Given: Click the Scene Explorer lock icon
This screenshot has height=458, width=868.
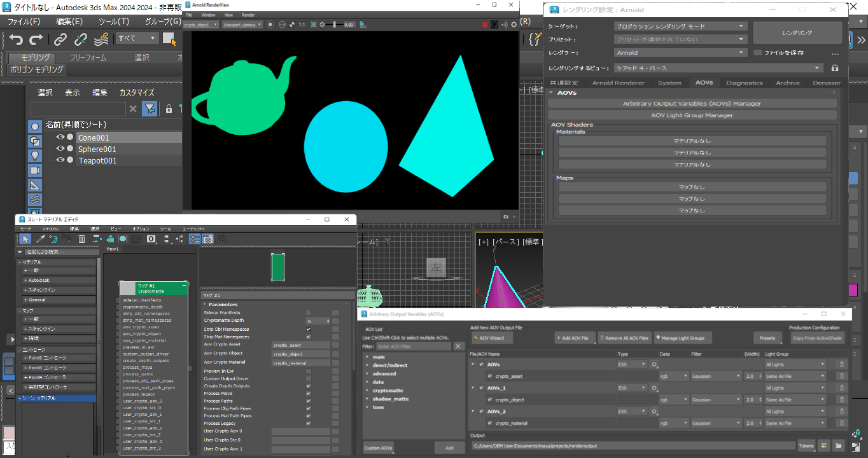Looking at the screenshot, I should (x=169, y=109).
